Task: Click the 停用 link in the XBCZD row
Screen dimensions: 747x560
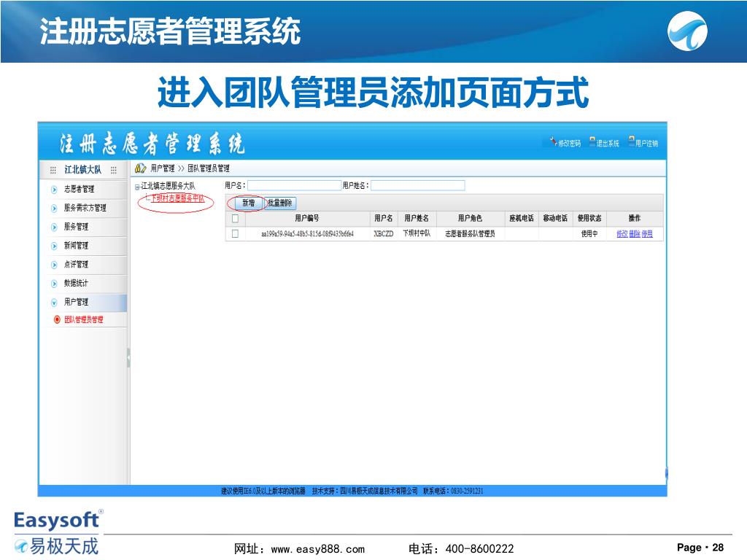Action: pyautogui.click(x=647, y=234)
